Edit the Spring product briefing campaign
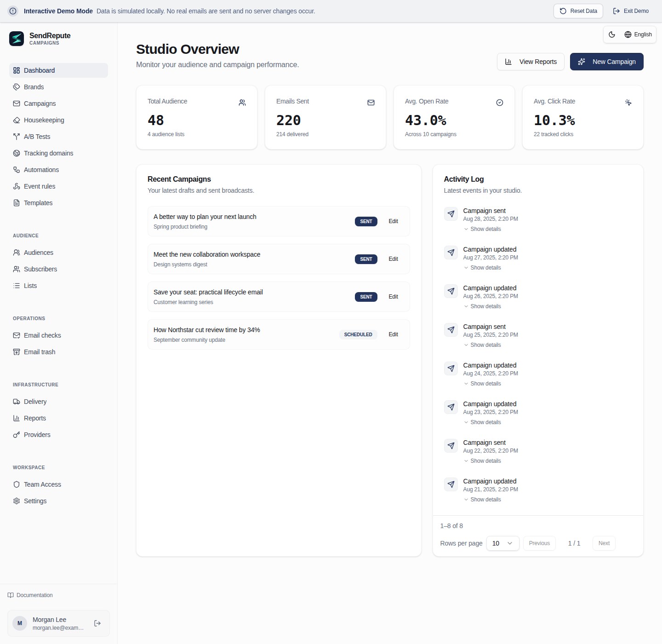 point(393,221)
